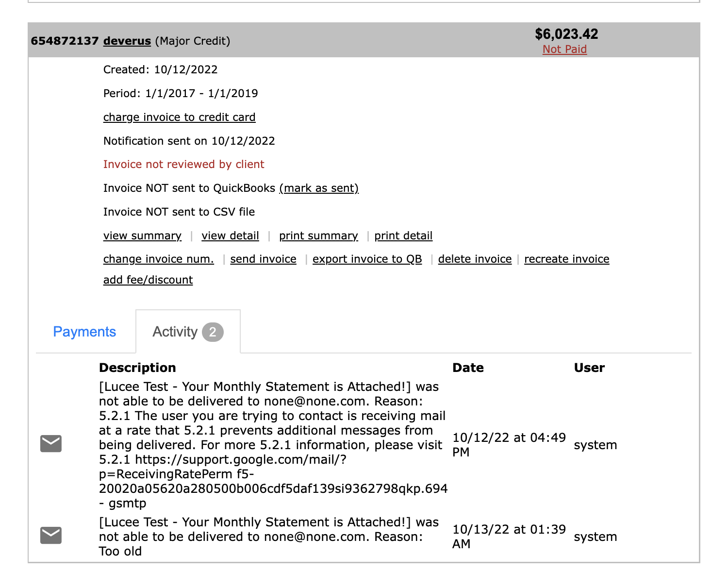Viewport: 728px width, 572px height.
Task: Click print summary
Action: pyautogui.click(x=318, y=236)
